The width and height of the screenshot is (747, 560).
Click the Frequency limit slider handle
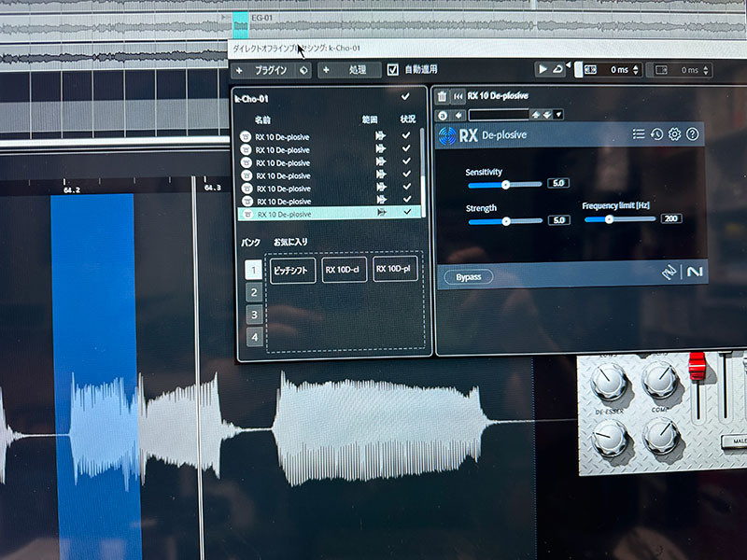[609, 219]
